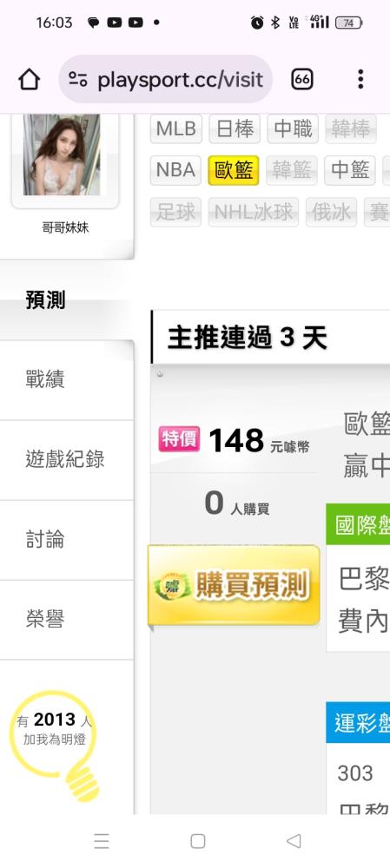Screen dimensions: 390x868
Task: Tap the Android back navigation button
Action: tap(294, 841)
